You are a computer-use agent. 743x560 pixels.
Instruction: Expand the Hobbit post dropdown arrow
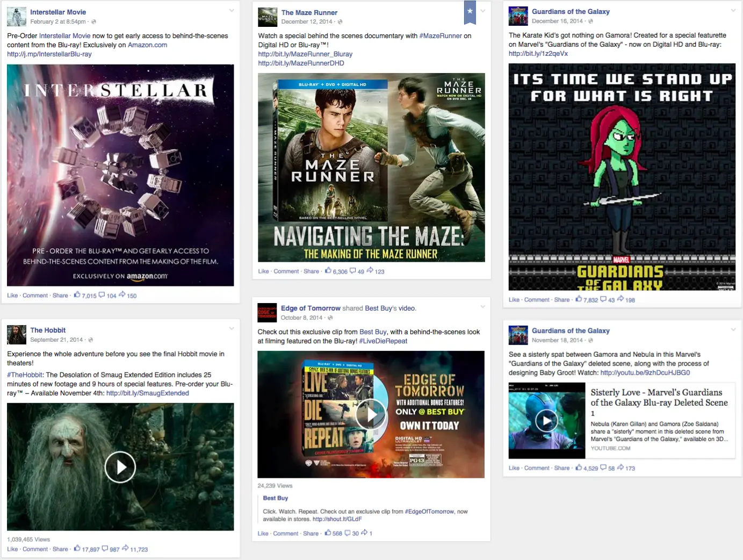(232, 328)
